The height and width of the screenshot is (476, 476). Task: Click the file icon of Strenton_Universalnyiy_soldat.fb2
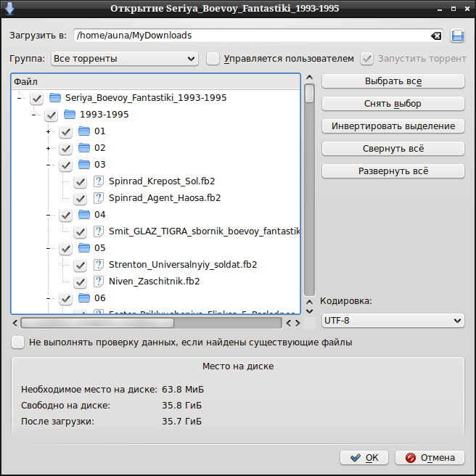pos(99,265)
